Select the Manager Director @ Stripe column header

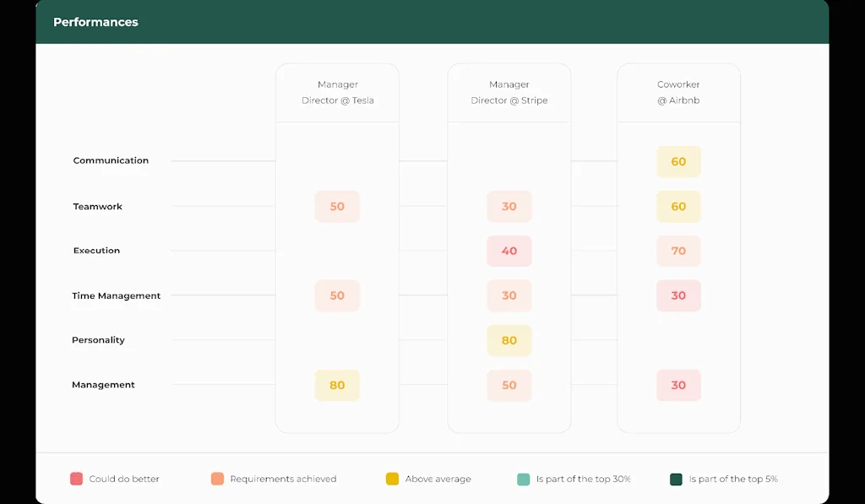(509, 92)
